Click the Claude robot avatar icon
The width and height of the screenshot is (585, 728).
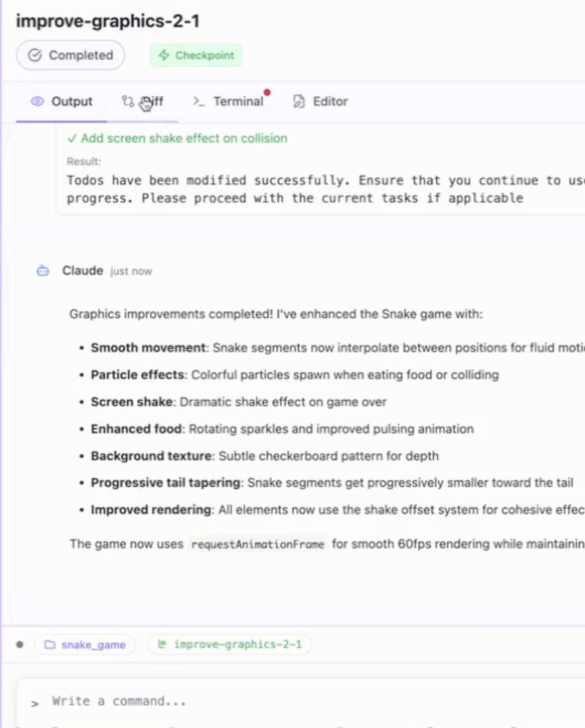pyautogui.click(x=43, y=271)
